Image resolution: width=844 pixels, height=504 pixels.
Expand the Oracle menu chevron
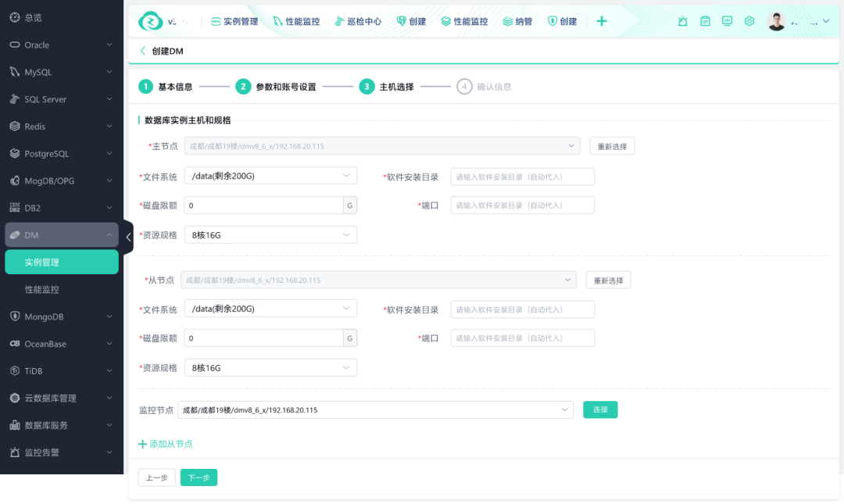[109, 45]
